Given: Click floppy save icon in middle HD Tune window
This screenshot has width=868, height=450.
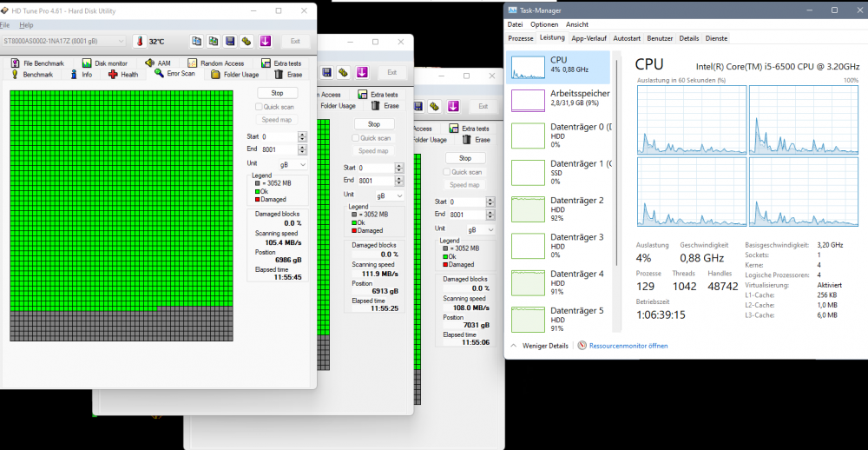Looking at the screenshot, I should pos(326,73).
